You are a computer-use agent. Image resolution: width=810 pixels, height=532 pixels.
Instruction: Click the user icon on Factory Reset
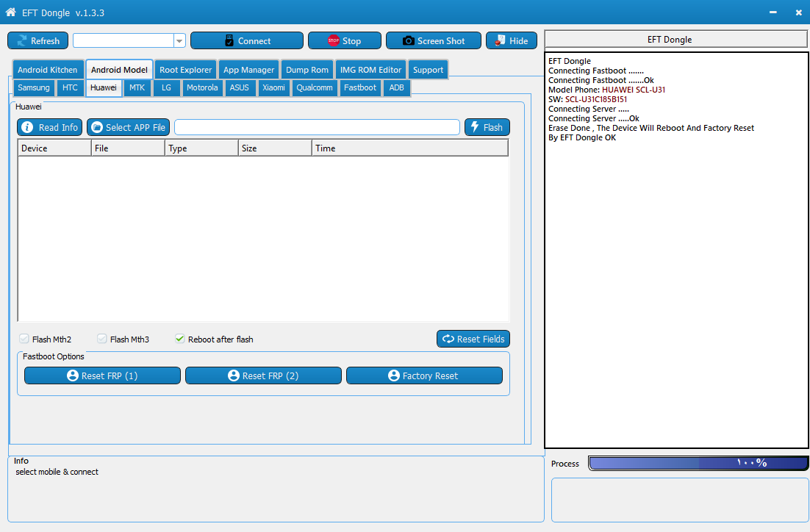click(x=394, y=375)
